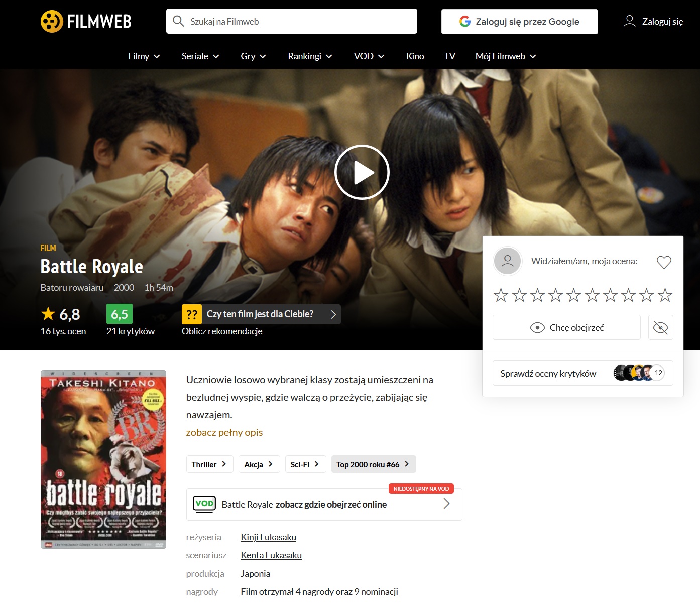This screenshot has width=700, height=610.
Task: Open screenwriter Kenta Fukasaku's page
Action: [x=271, y=555]
